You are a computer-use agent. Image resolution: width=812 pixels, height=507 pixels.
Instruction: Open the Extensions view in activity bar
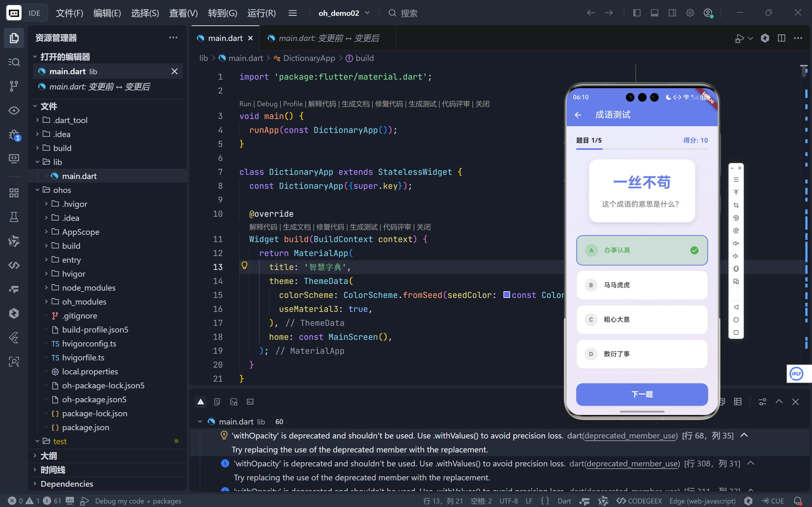pos(14,193)
